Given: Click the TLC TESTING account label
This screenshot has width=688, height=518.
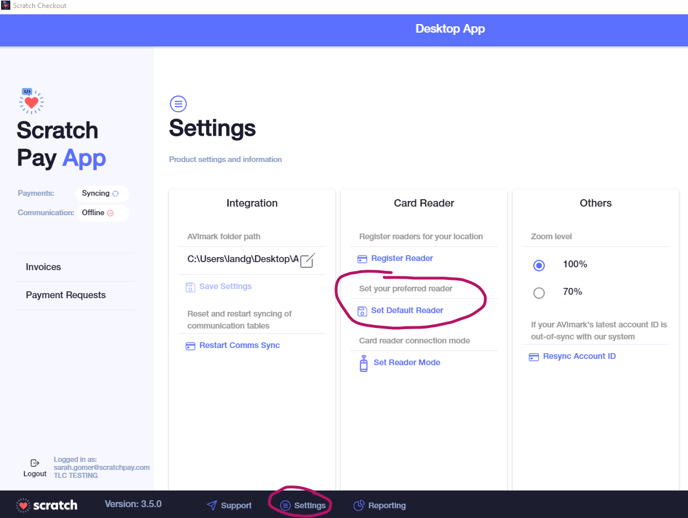Looking at the screenshot, I should pyautogui.click(x=76, y=475).
